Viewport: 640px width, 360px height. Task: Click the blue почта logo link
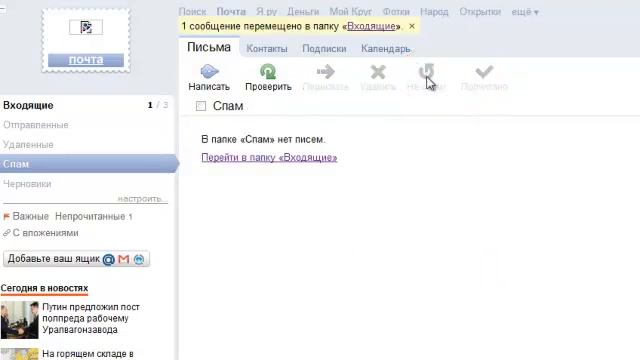(86, 60)
